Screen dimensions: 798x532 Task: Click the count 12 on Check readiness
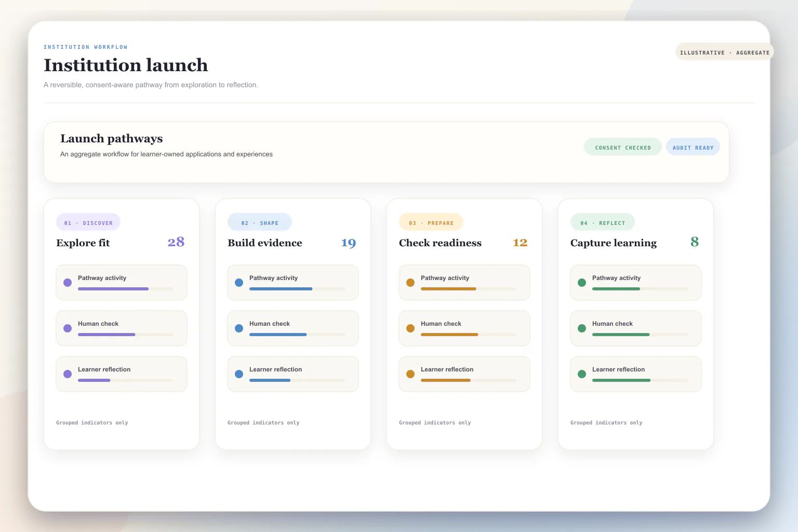[520, 243]
